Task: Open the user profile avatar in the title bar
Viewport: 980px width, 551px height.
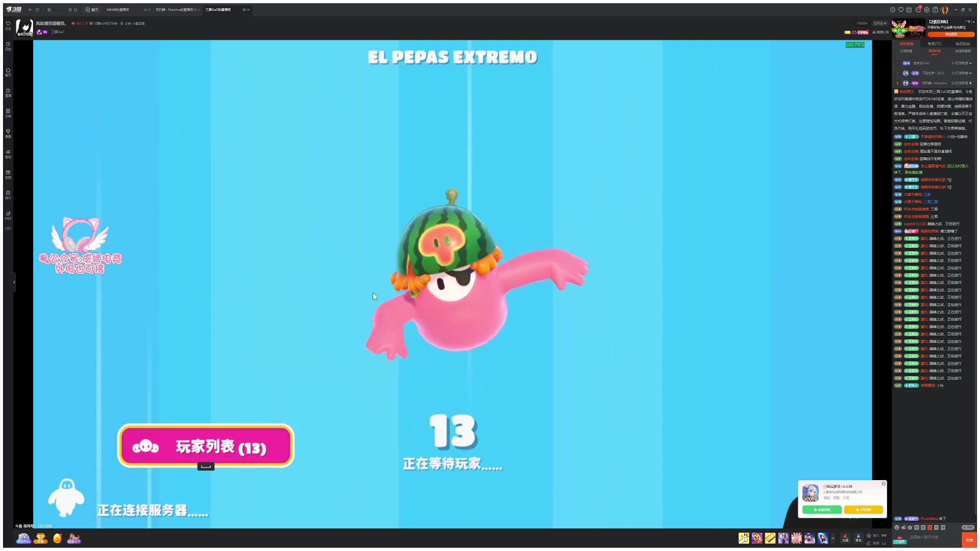Action: pos(944,10)
